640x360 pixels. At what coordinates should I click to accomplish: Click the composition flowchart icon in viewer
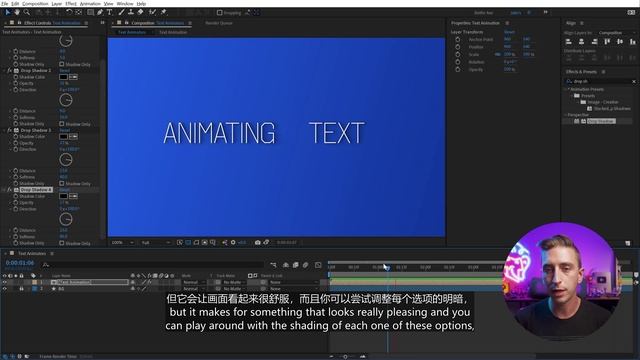tap(224, 242)
